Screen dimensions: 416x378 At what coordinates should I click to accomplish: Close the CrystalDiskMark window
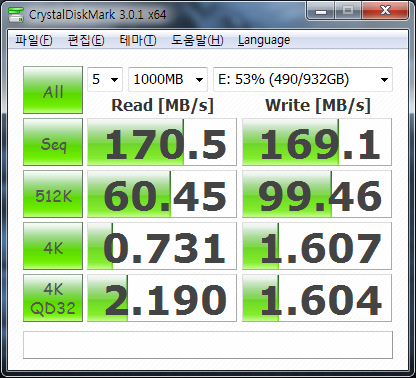coord(385,11)
